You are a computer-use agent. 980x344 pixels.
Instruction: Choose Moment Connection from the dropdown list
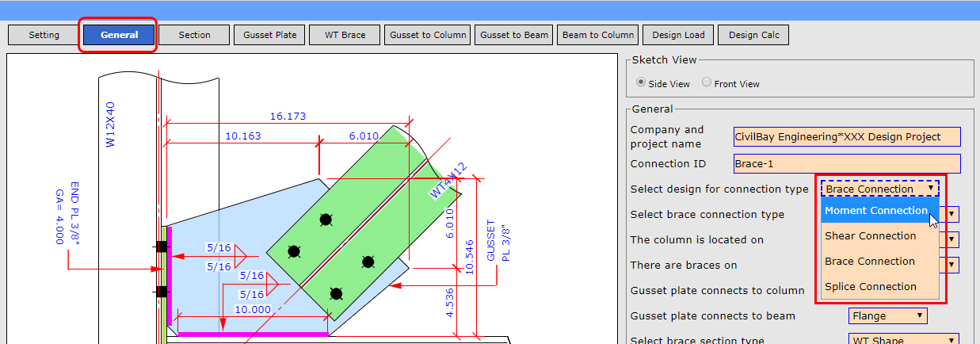(x=875, y=211)
